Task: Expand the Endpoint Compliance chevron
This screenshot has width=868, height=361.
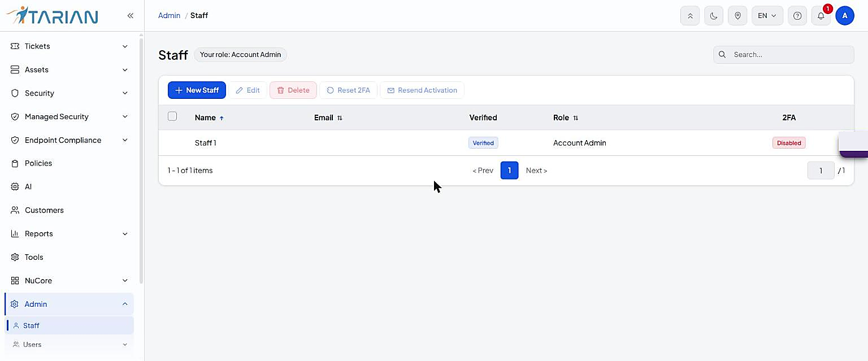Action: [125, 140]
